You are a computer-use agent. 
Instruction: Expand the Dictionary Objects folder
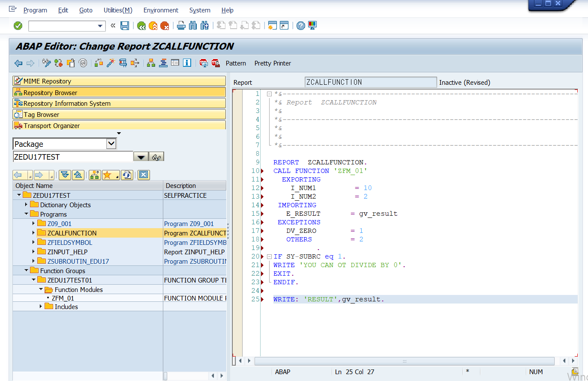point(26,205)
